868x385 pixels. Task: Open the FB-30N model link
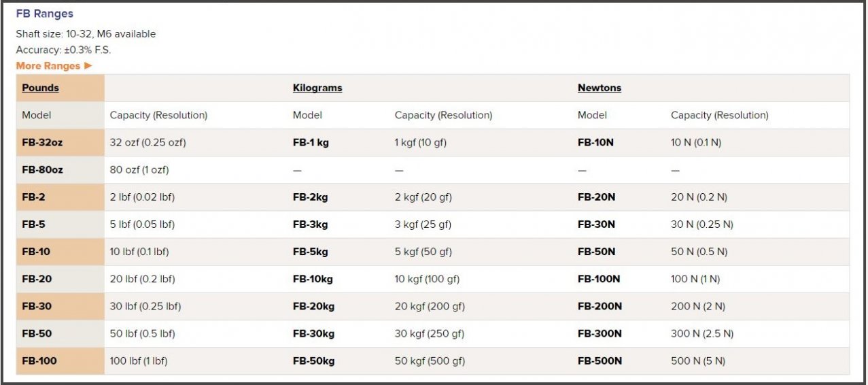click(x=596, y=224)
